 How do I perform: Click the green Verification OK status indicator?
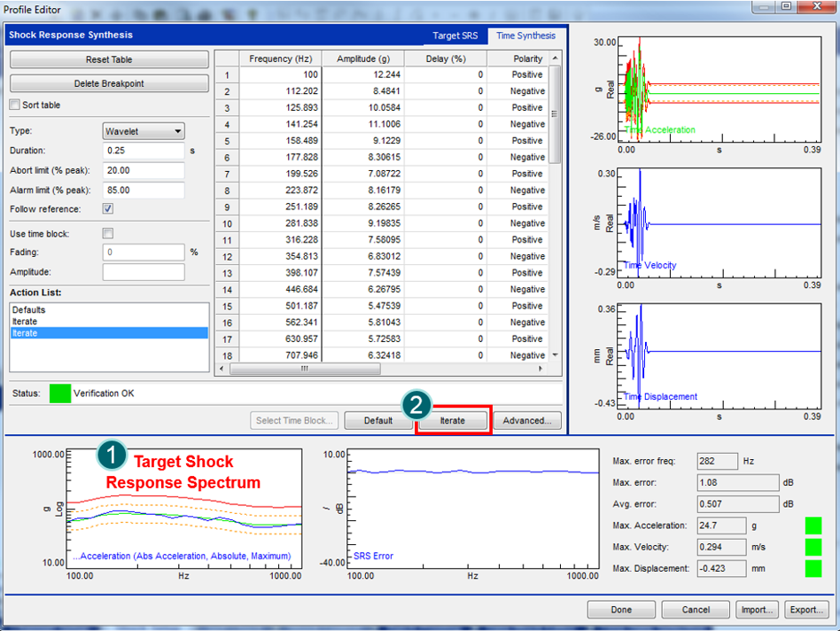[x=59, y=393]
